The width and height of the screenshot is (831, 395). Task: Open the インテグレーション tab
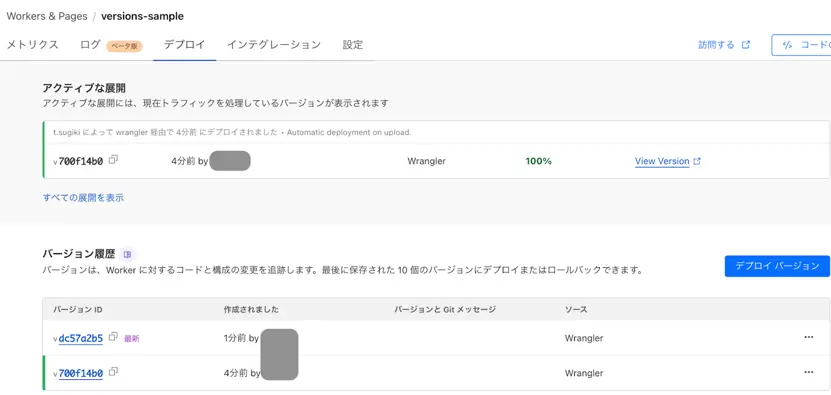click(274, 45)
